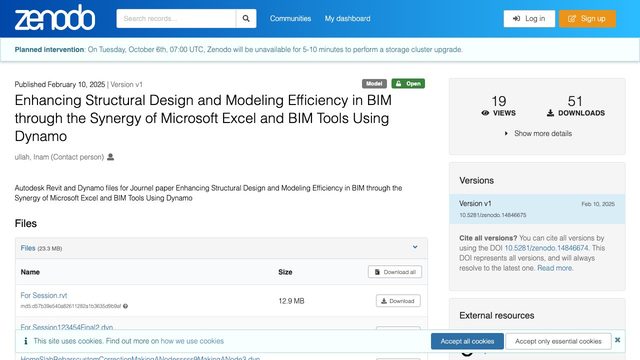Screen dimensions: 640x360
Task: Click the green Open access badge
Action: pos(408,84)
